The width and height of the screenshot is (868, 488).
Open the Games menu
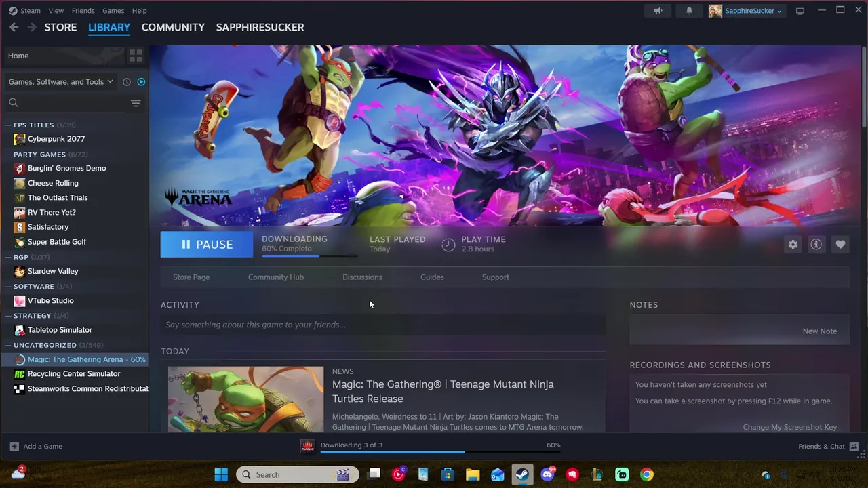113,11
